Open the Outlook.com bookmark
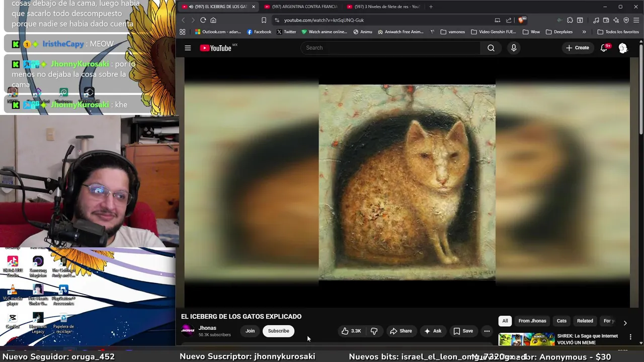The height and width of the screenshot is (362, 644). (218, 32)
